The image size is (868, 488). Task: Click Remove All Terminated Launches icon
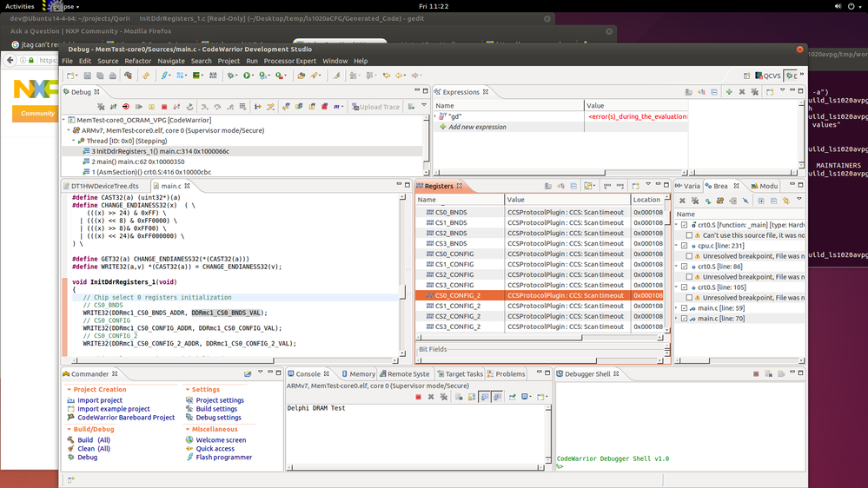coord(102,107)
